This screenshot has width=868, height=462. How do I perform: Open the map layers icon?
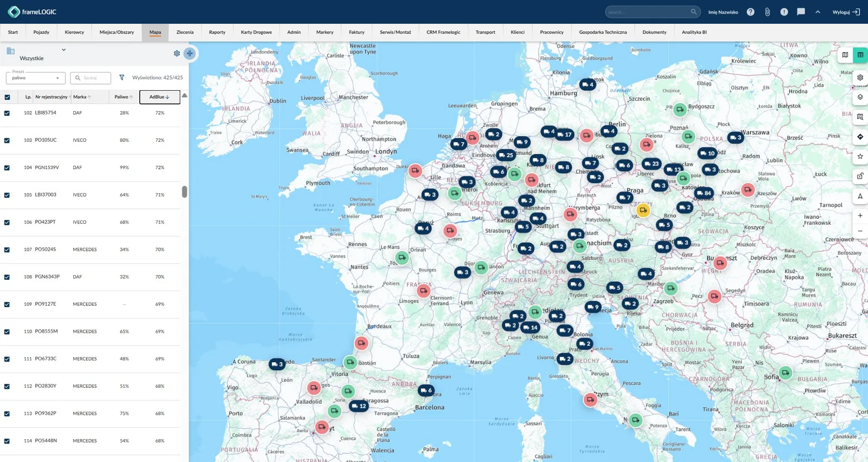[x=860, y=97]
